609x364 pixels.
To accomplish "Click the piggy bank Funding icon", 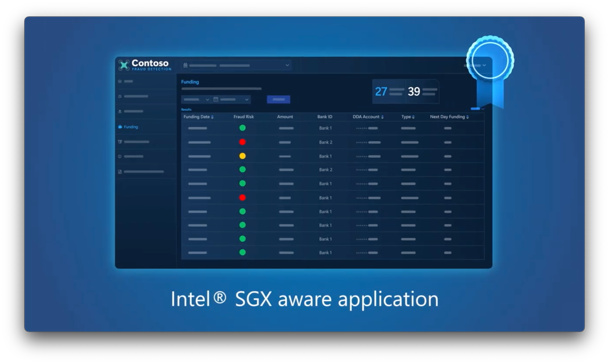I will click(x=120, y=127).
